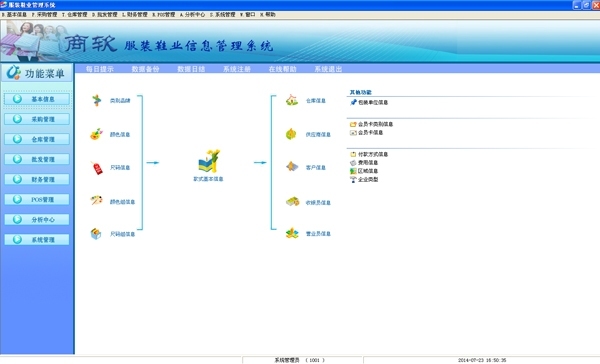This screenshot has height=364, width=600.
Task: Restore the application window size
Action: tap(586, 5)
